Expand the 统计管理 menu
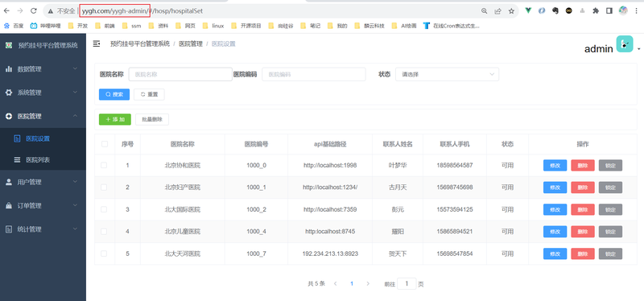This screenshot has height=301, width=644. [43, 229]
